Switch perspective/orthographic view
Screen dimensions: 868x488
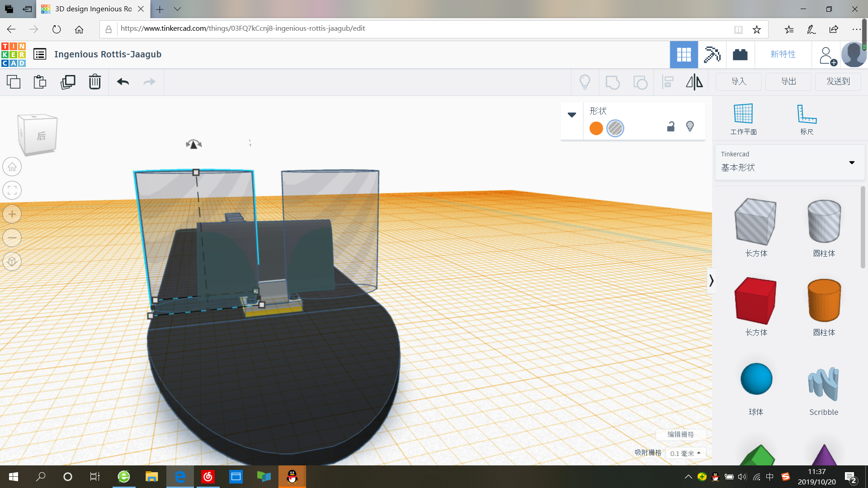[x=12, y=262]
